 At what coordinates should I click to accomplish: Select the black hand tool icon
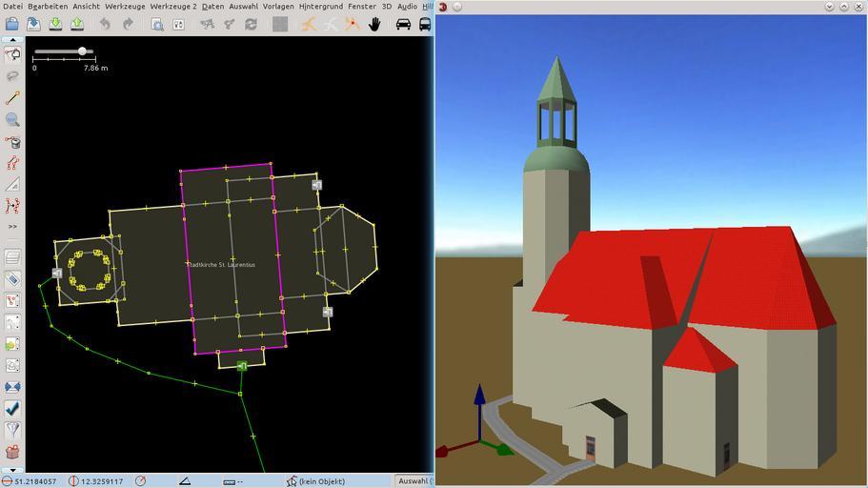[374, 24]
